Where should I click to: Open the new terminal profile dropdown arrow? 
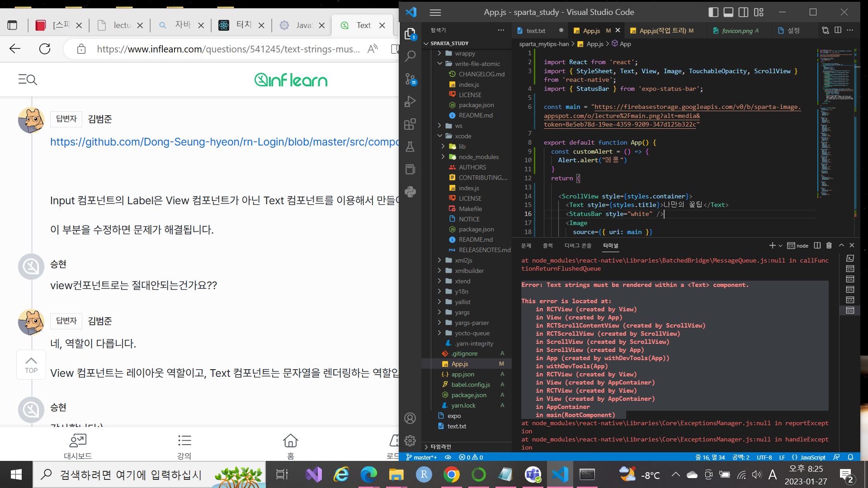[780, 245]
